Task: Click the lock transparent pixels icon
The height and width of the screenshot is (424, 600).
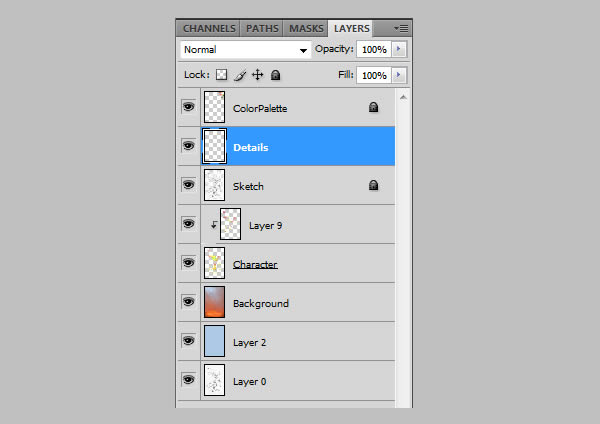Action: click(x=221, y=75)
